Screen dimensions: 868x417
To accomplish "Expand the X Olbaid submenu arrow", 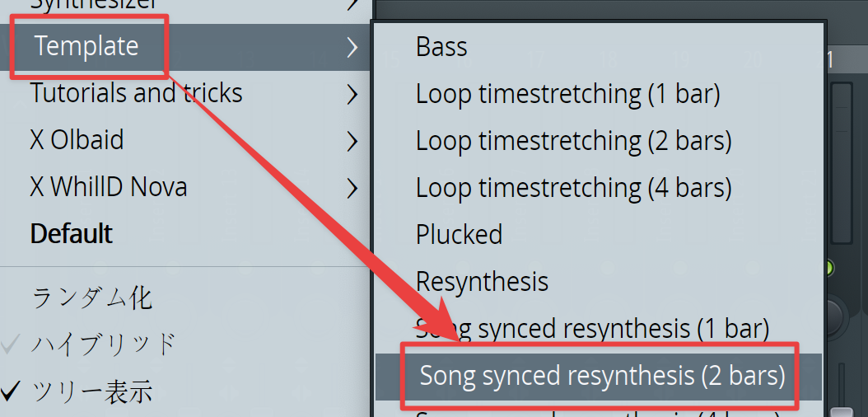I will pyautogui.click(x=352, y=142).
